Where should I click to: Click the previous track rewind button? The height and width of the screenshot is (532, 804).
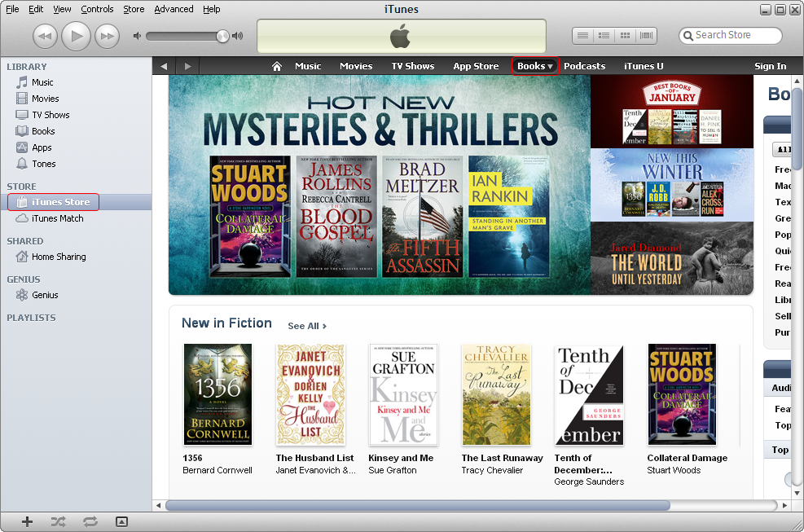point(45,36)
